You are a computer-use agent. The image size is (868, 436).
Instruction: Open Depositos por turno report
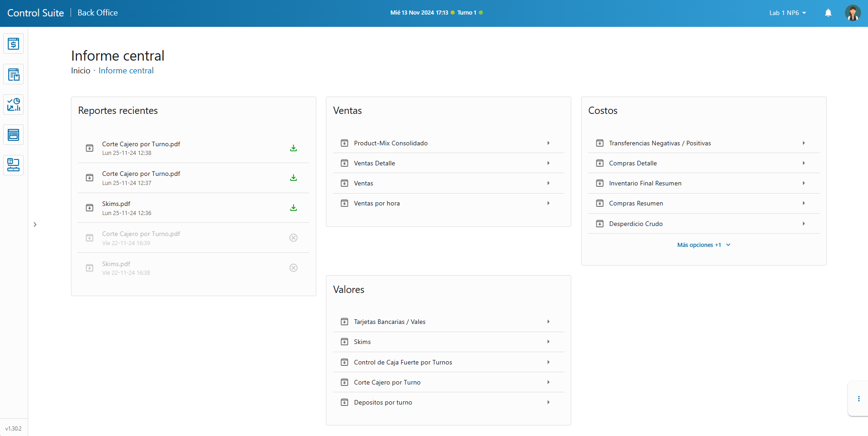point(383,403)
